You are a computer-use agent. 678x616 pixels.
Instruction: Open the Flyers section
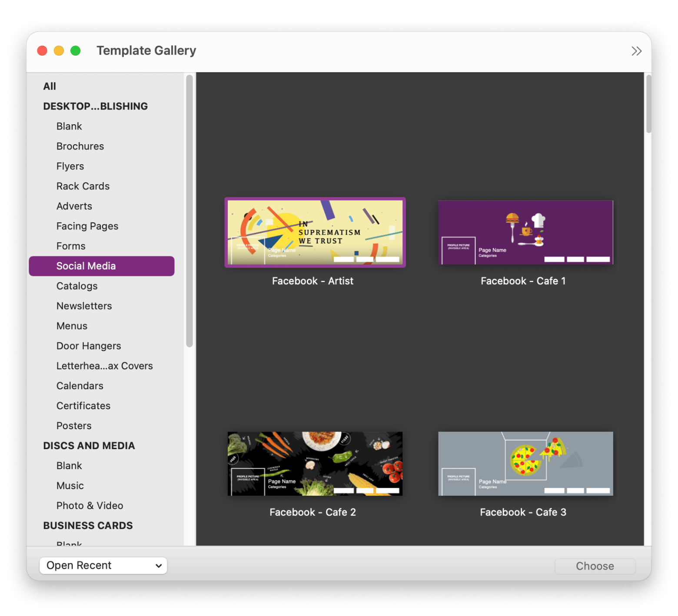70,166
